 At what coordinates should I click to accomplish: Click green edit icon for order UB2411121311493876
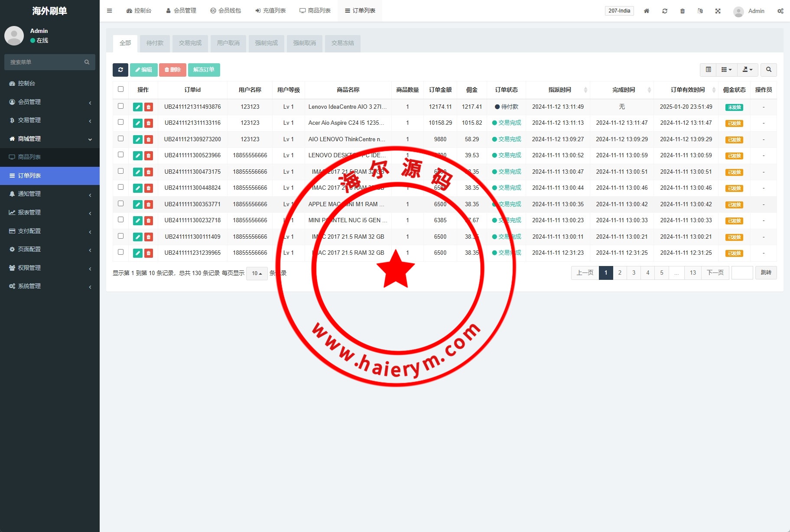tap(138, 107)
